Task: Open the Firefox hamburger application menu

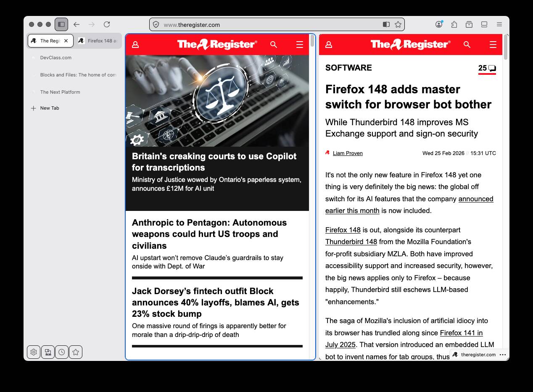Action: click(499, 24)
